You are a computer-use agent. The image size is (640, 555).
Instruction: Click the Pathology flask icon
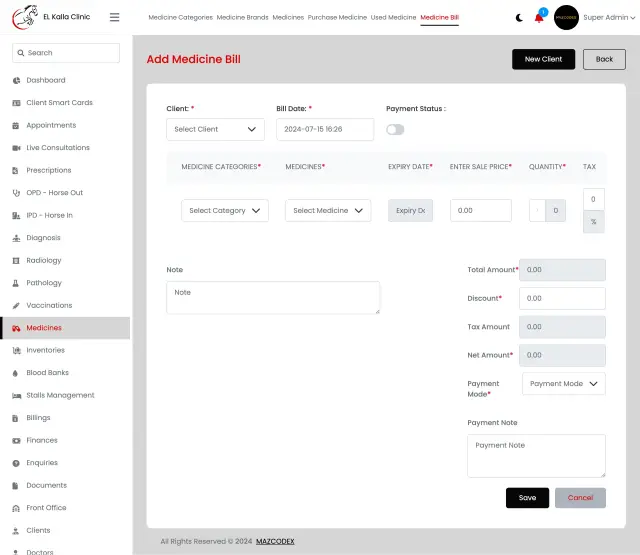16,283
